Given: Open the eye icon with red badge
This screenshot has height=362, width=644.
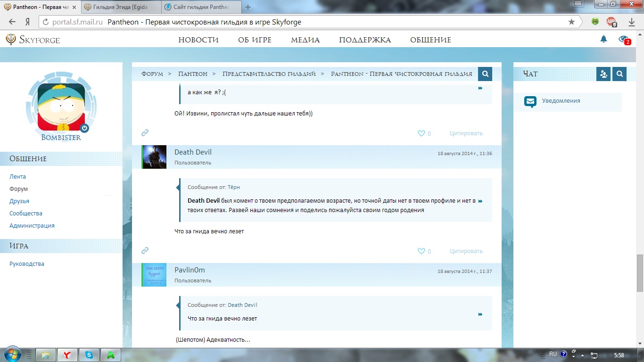Looking at the screenshot, I should pyautogui.click(x=624, y=40).
